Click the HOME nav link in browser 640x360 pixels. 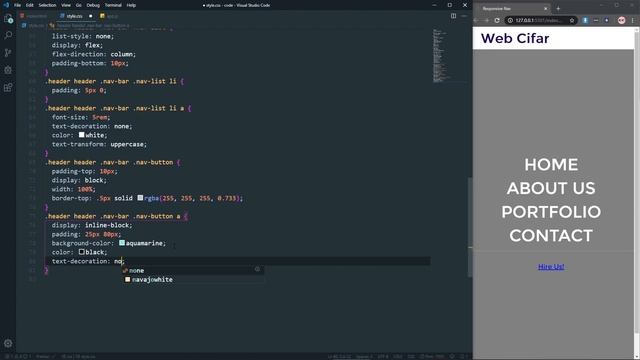point(551,164)
